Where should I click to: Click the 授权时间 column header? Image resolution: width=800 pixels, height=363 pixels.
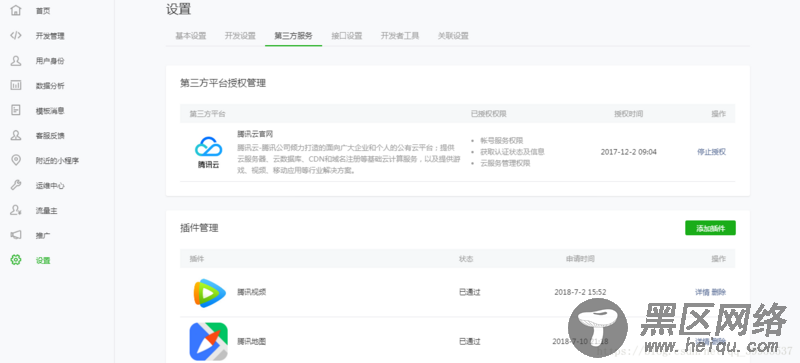point(629,114)
